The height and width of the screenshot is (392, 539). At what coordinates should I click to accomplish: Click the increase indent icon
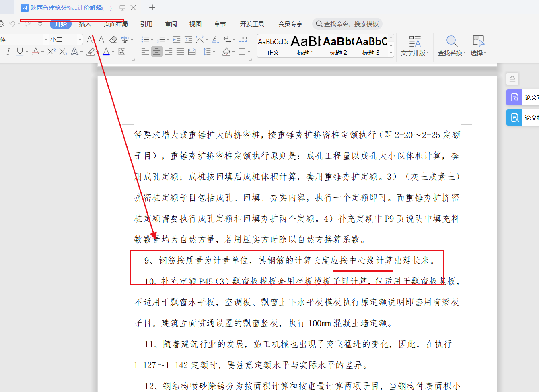(188, 39)
